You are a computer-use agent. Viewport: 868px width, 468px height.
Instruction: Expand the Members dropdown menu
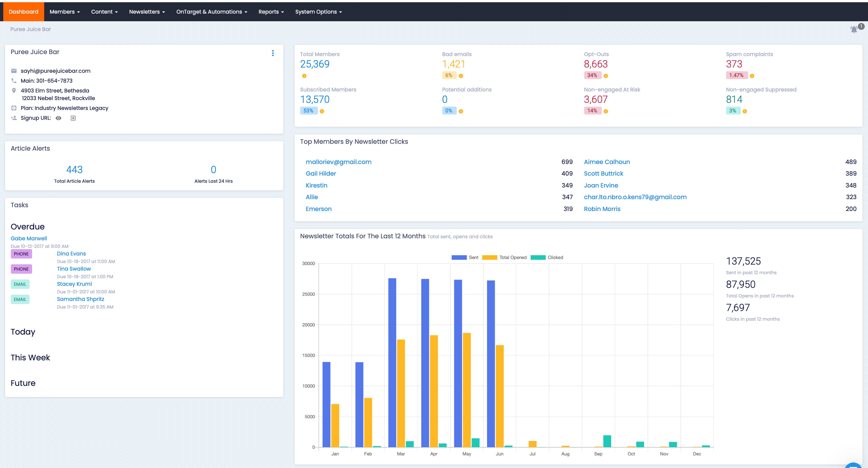click(64, 12)
